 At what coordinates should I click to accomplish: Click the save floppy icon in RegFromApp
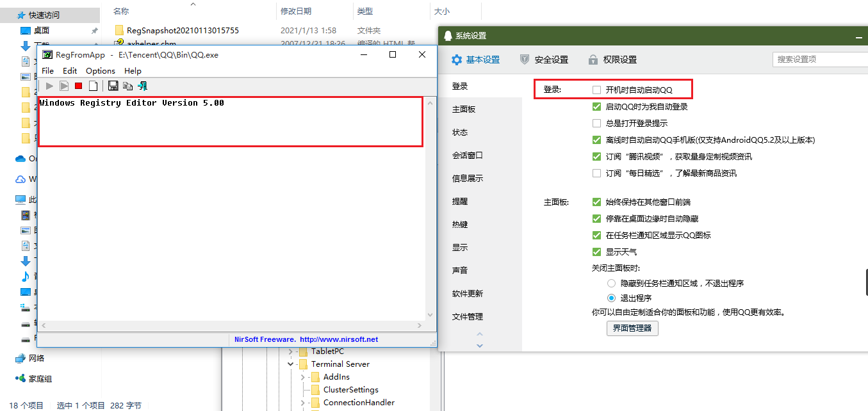[x=113, y=85]
